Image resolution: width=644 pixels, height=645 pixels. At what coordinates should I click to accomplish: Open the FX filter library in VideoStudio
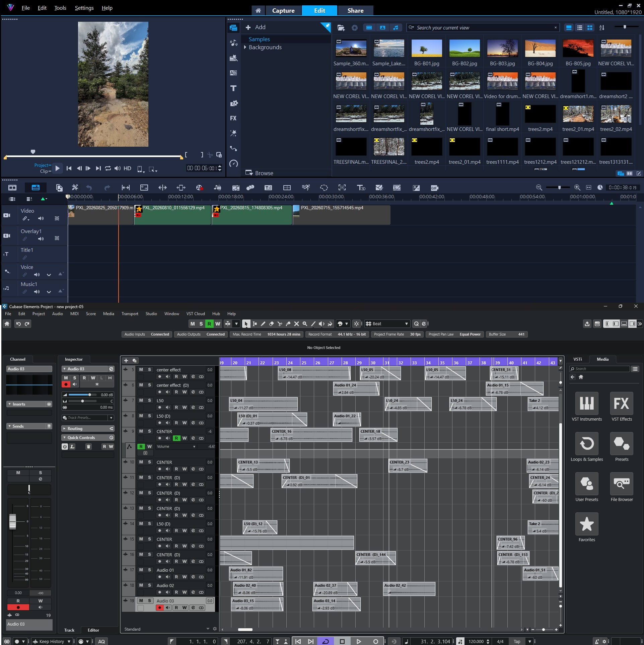coord(233,118)
